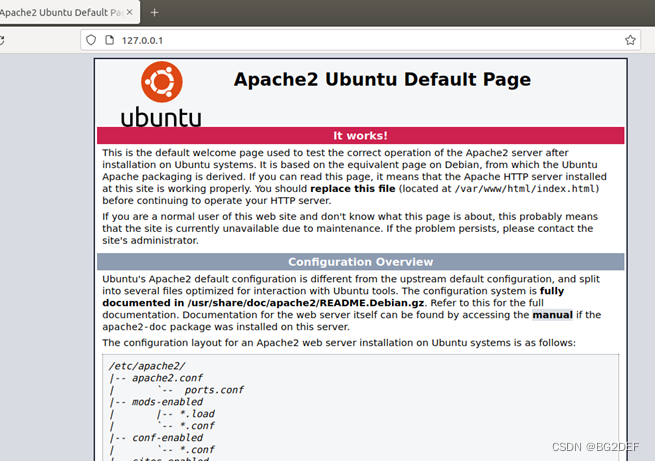
Task: Click the ports.conf tree entry
Action: (214, 390)
